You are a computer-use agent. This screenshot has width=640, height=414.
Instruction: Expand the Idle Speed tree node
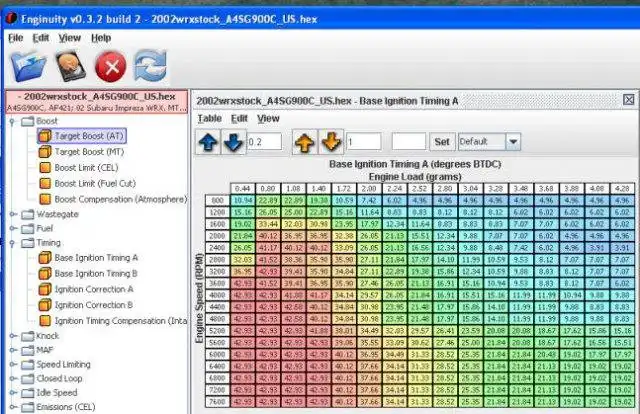click(13, 393)
